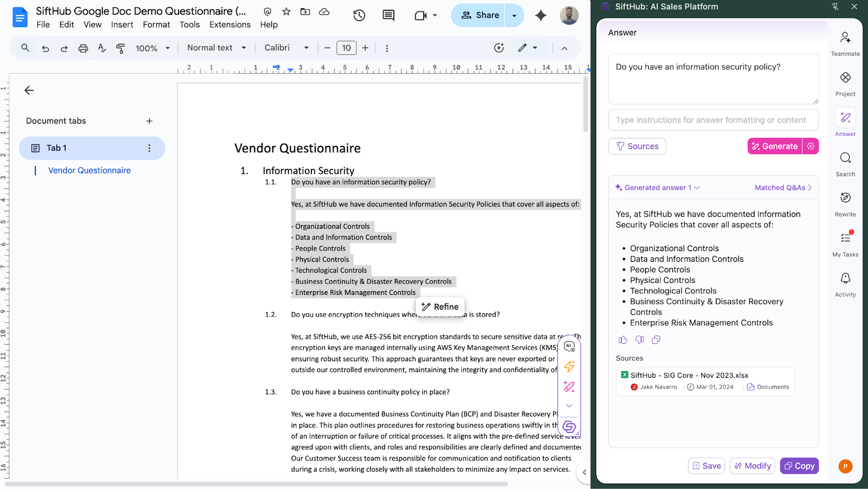
Task: Open the Calibri font dropdown
Action: (286, 48)
